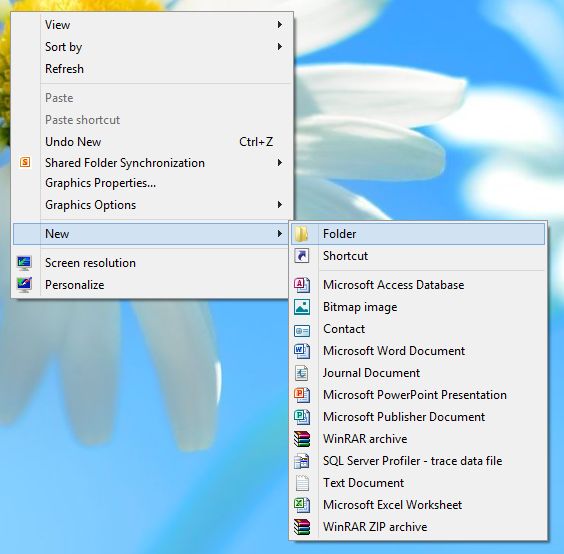Viewport: 564px width, 554px height.
Task: Open Graphics Properties... entry
Action: [x=152, y=183]
